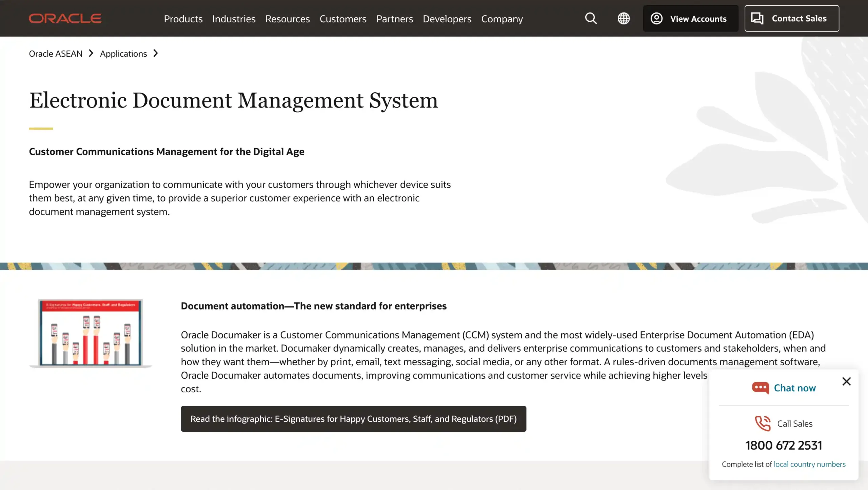Open the Products dropdown menu
Image resolution: width=868 pixels, height=490 pixels.
183,19
